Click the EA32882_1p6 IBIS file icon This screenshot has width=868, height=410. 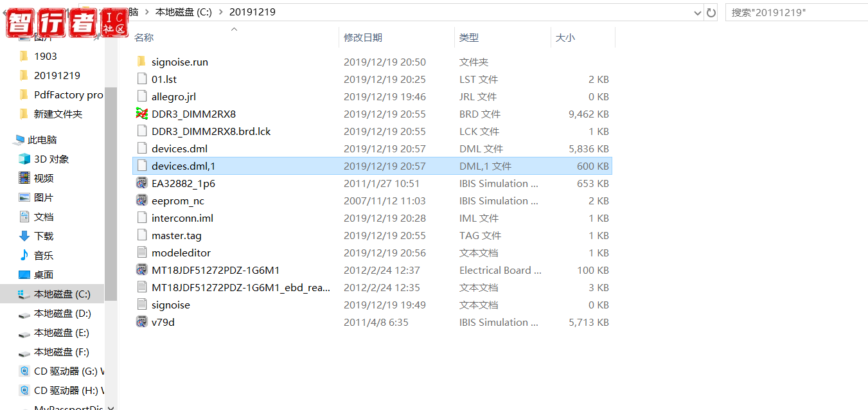point(142,183)
